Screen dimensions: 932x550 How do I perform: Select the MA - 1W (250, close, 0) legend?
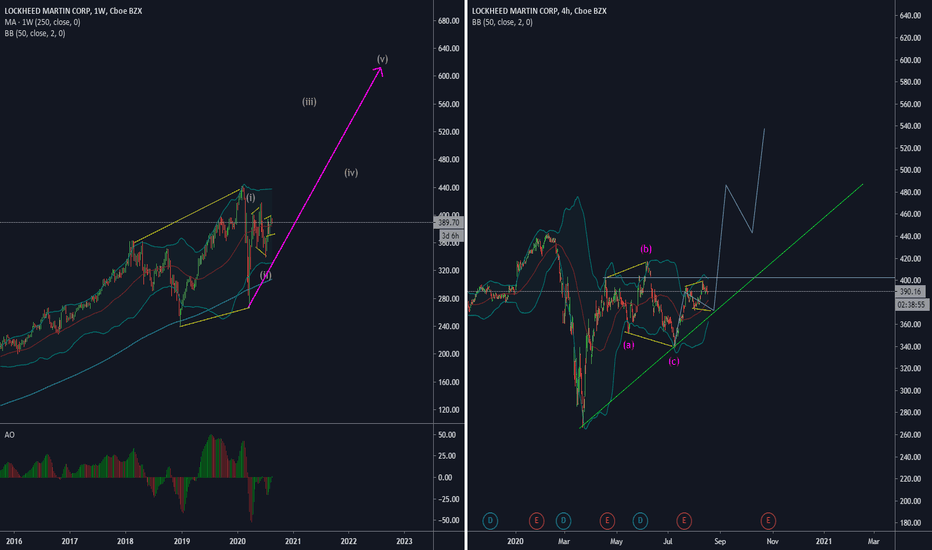pos(42,22)
